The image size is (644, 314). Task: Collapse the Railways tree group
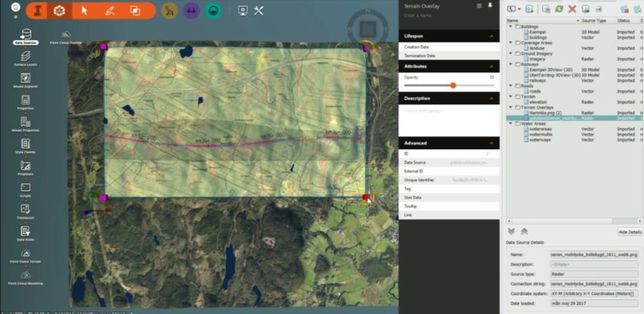pos(511,64)
